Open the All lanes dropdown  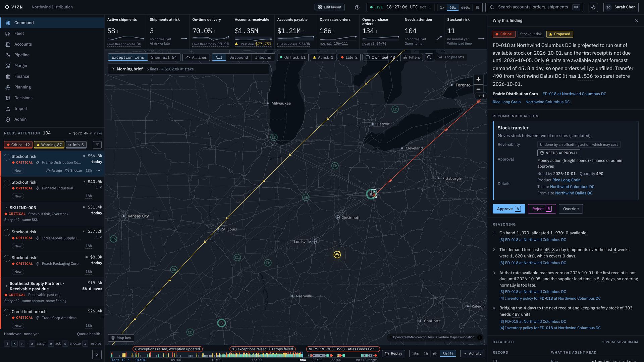click(x=196, y=57)
